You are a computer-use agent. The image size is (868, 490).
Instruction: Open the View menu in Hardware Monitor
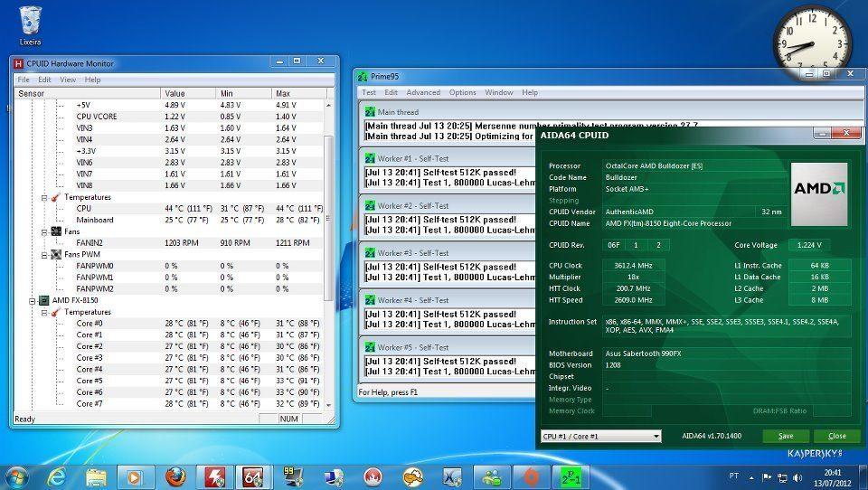(x=68, y=80)
